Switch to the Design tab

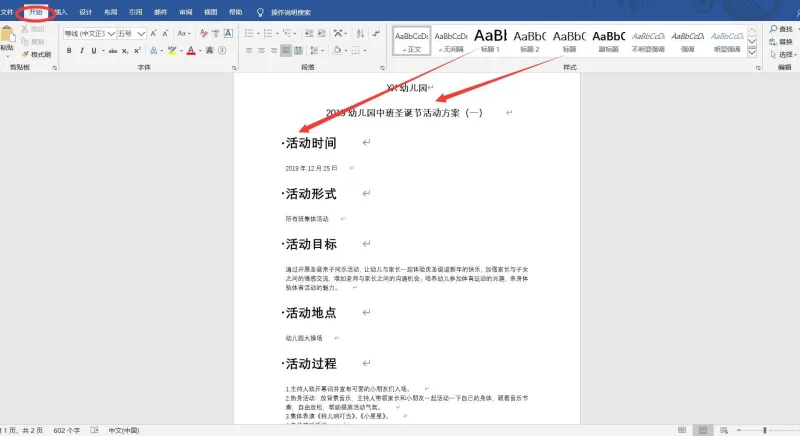coord(86,12)
